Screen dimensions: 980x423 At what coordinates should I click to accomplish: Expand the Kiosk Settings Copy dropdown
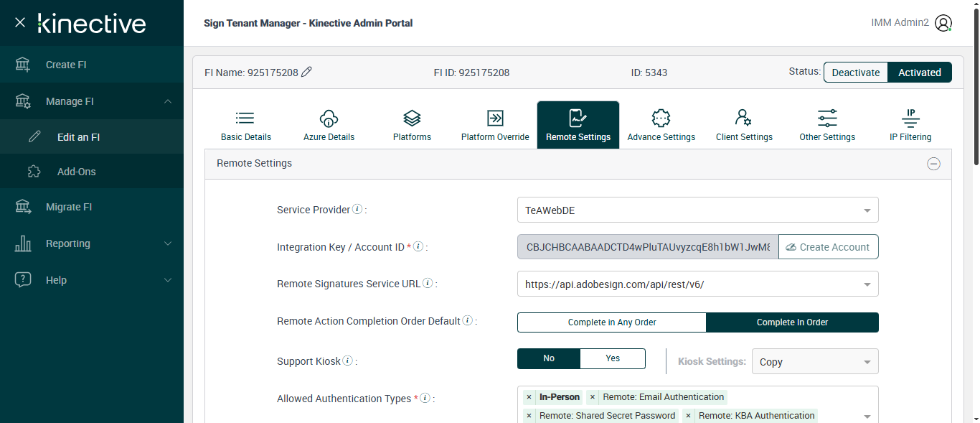(814, 362)
